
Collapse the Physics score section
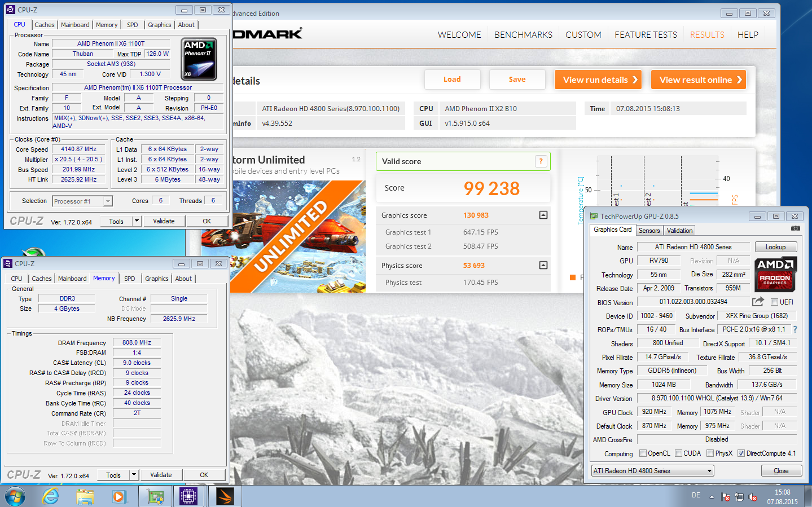click(x=543, y=265)
